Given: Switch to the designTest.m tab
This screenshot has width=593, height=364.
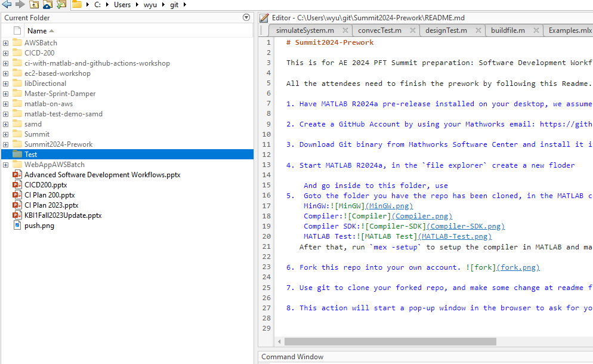Looking at the screenshot, I should pyautogui.click(x=446, y=30).
